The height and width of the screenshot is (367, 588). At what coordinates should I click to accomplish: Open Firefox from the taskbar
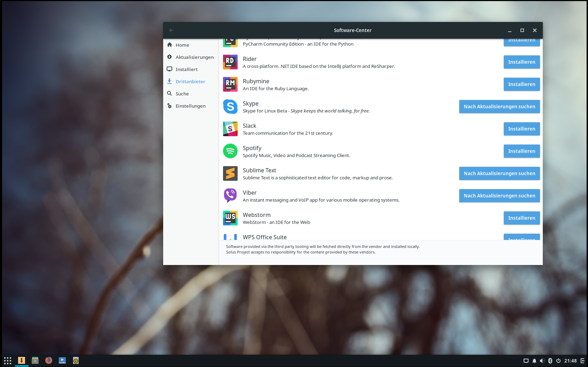[x=49, y=360]
